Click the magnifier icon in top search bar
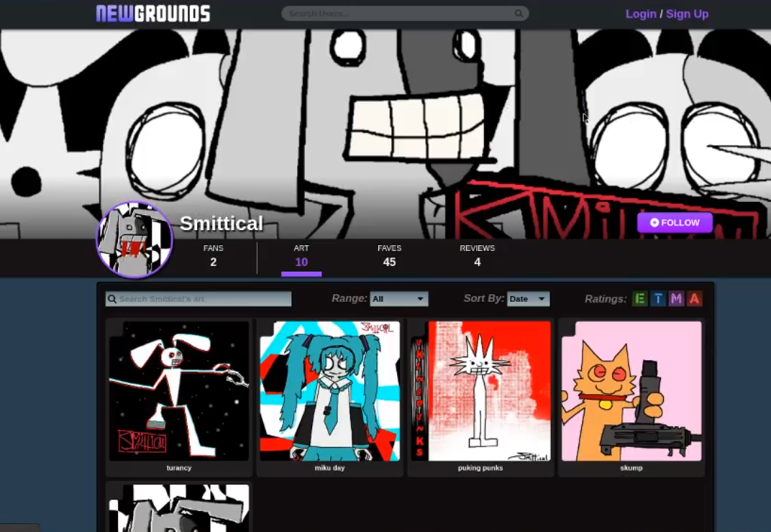 (x=519, y=14)
